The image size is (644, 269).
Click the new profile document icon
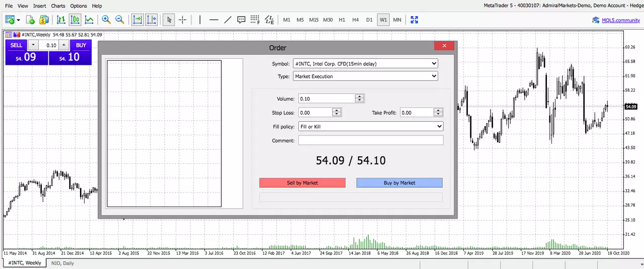[30, 20]
